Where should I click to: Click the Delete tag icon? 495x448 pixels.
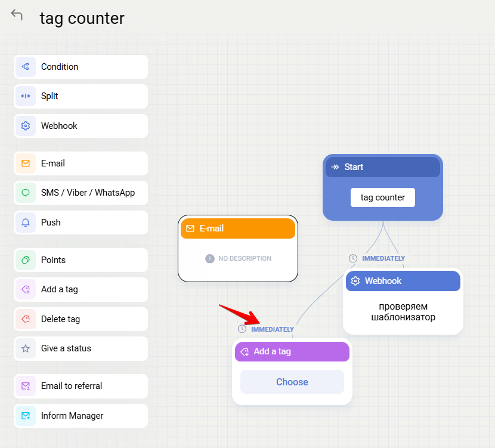tap(25, 319)
